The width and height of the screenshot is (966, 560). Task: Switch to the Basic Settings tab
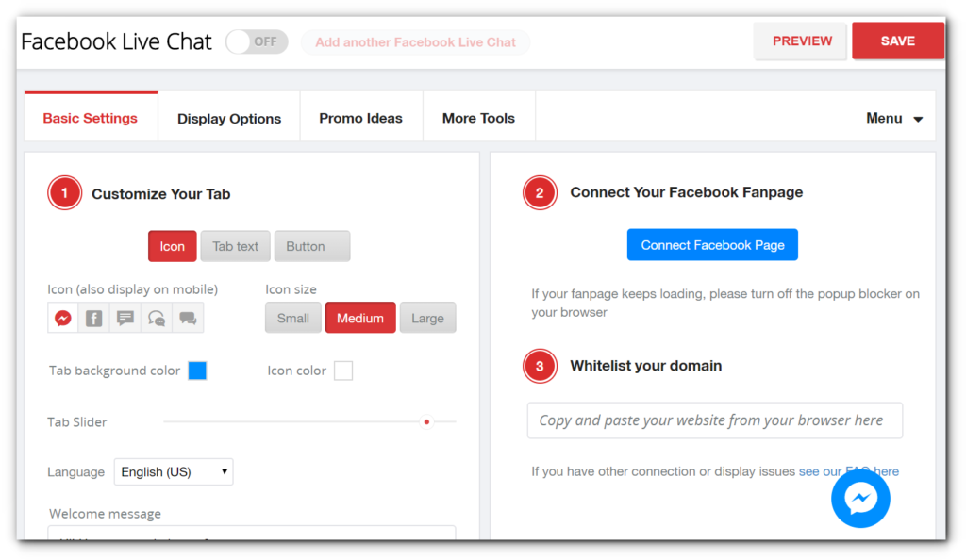tap(91, 118)
